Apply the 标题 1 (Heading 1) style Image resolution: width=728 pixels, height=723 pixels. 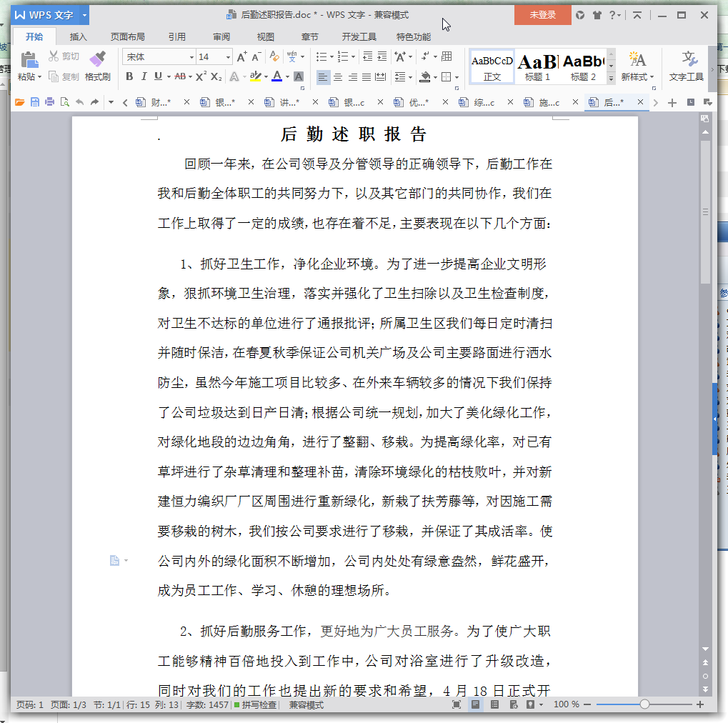pyautogui.click(x=537, y=67)
